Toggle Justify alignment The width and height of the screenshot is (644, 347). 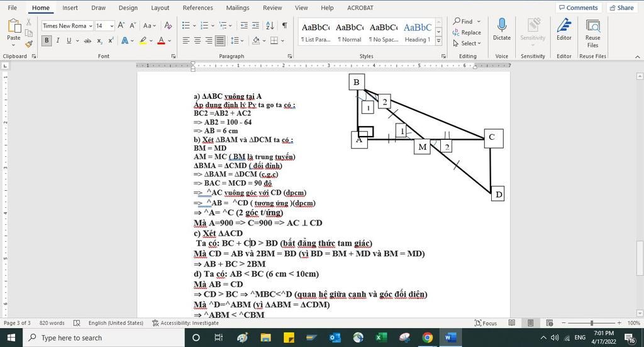coord(220,41)
